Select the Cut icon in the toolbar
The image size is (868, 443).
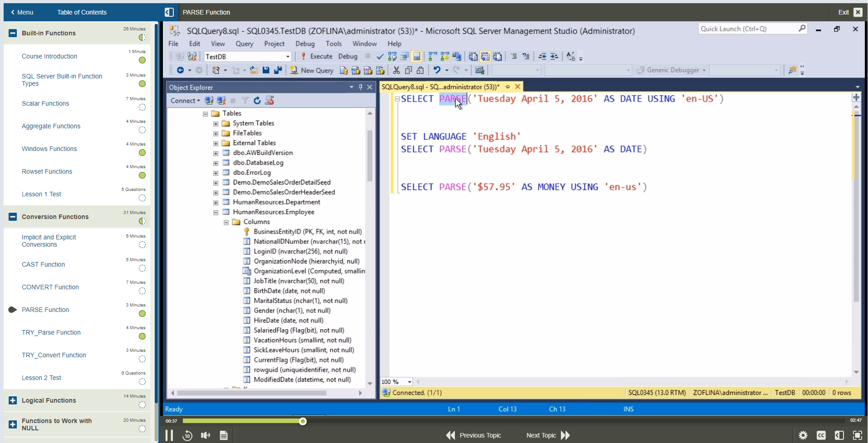[x=396, y=70]
